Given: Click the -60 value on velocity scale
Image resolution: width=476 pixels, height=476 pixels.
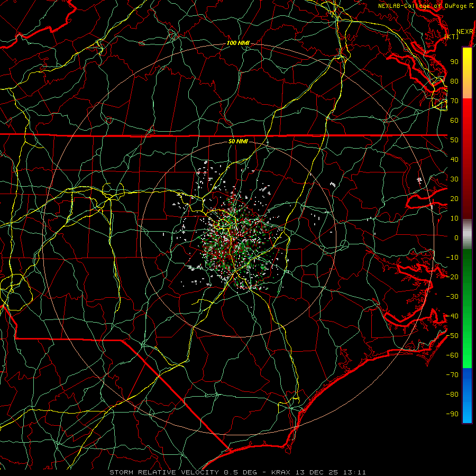Looking at the screenshot, I should [x=452, y=355].
